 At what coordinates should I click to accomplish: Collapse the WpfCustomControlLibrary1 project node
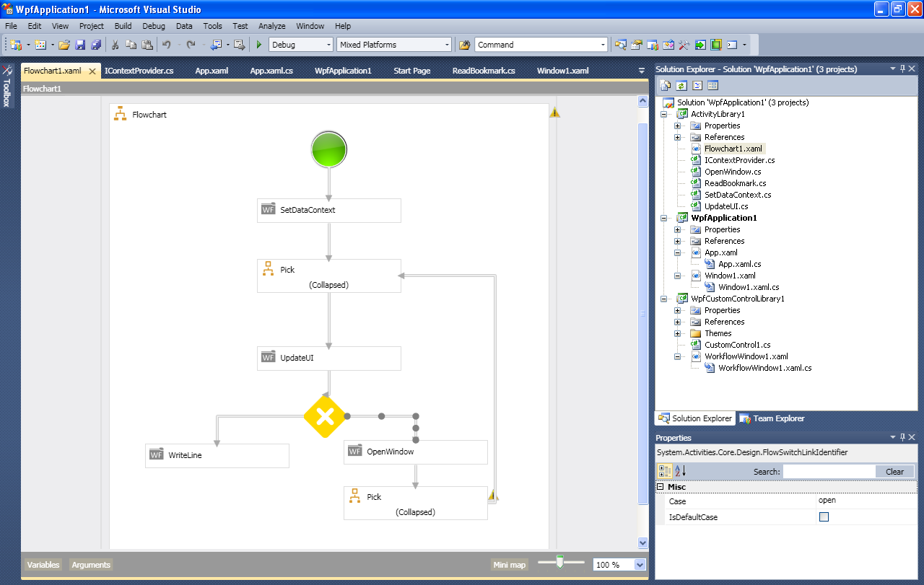(664, 299)
